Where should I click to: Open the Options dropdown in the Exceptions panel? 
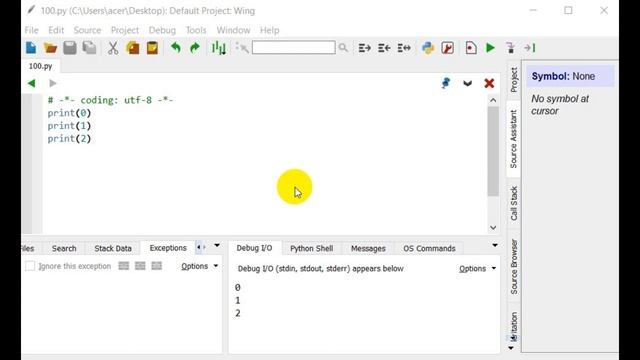click(200, 266)
